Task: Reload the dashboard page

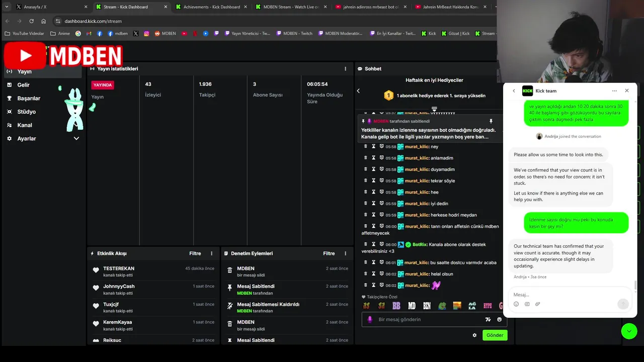Action: coord(31,21)
